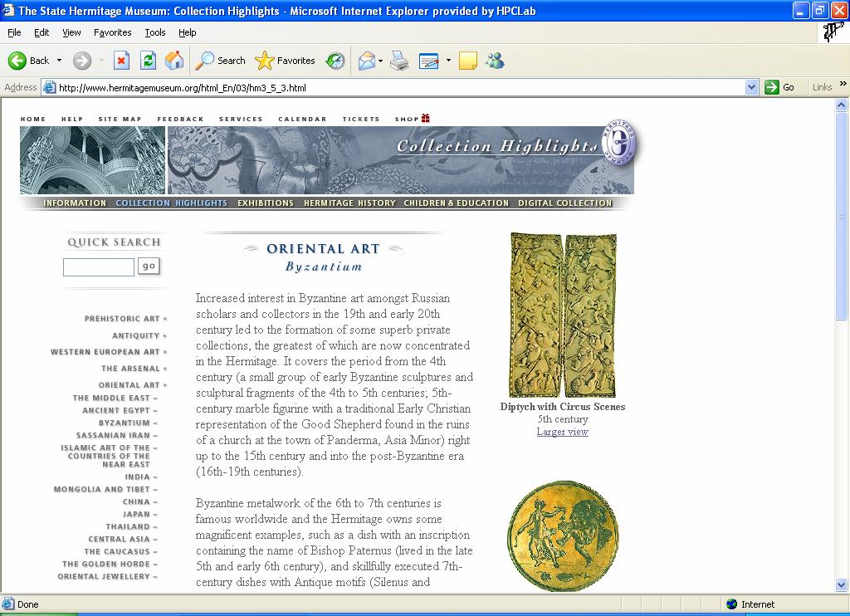850x616 pixels.
Task: Click the Edit page toolbar icon
Action: click(429, 61)
